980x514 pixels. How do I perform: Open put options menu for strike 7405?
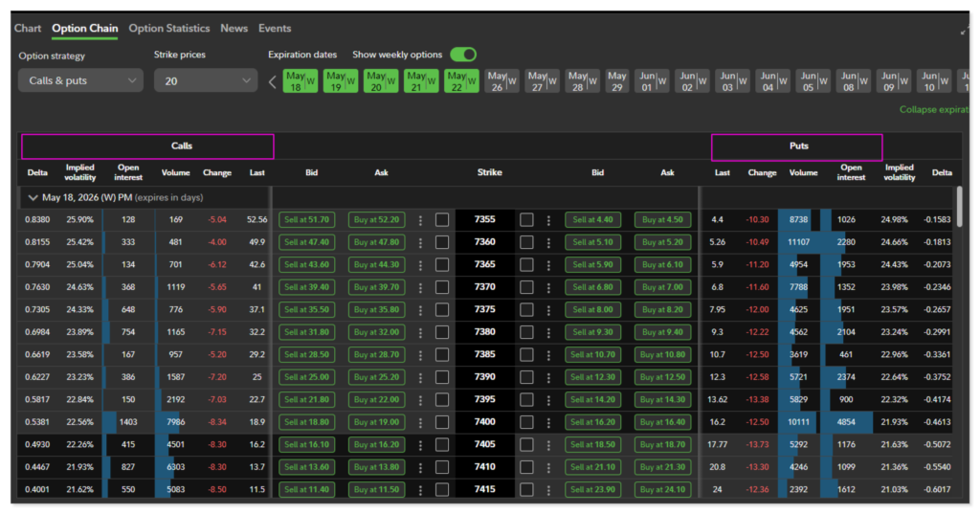[x=548, y=445]
